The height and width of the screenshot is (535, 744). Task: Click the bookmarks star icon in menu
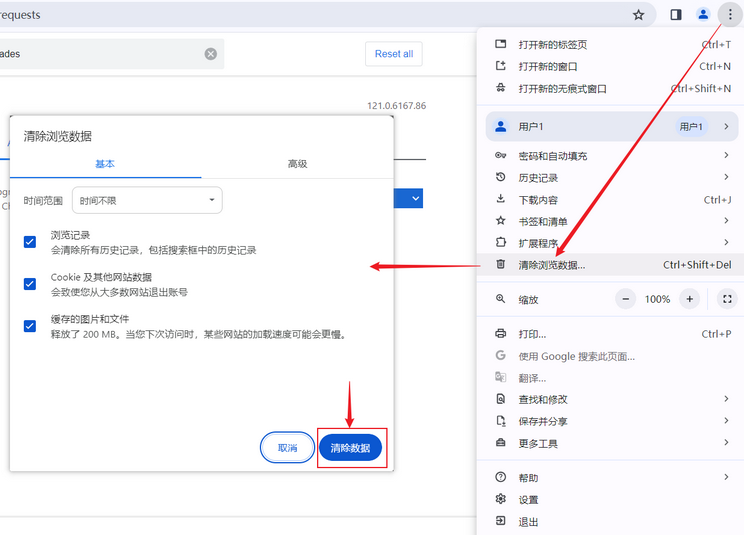coord(501,221)
